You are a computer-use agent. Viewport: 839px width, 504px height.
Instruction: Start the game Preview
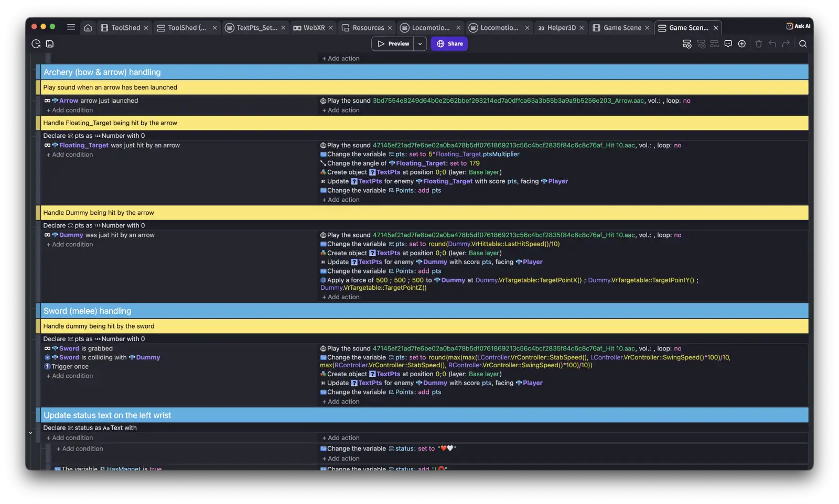(393, 44)
